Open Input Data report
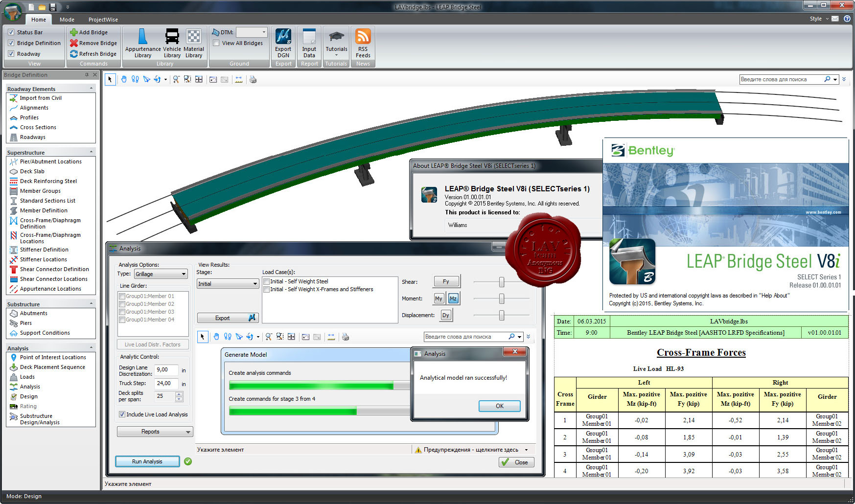Image resolution: width=855 pixels, height=504 pixels. point(309,43)
